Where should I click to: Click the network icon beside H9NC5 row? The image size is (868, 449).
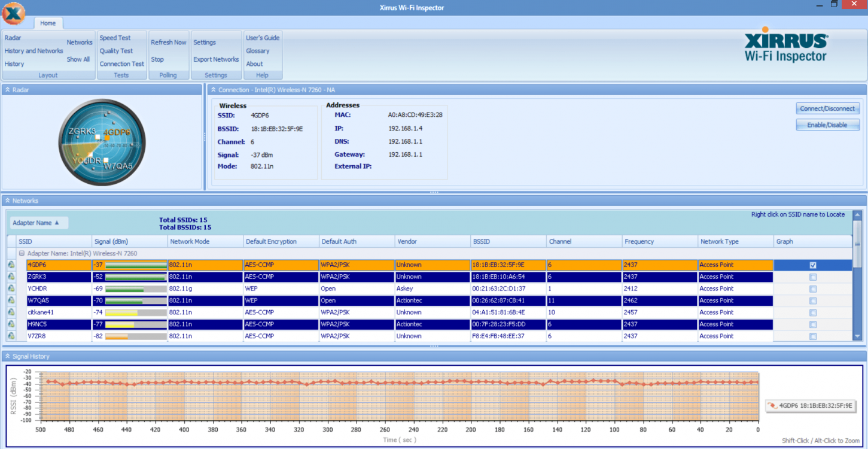pyautogui.click(x=11, y=324)
